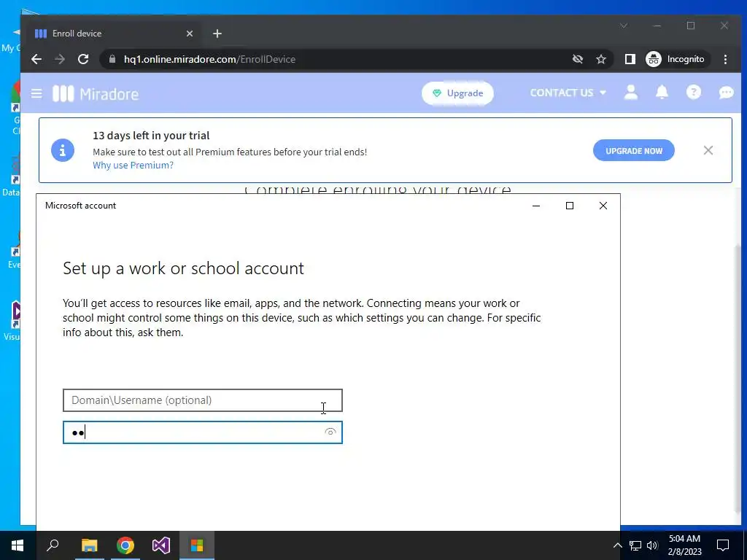The height and width of the screenshot is (560, 747).
Task: Maximize the Microsoft account dialog
Action: (569, 206)
